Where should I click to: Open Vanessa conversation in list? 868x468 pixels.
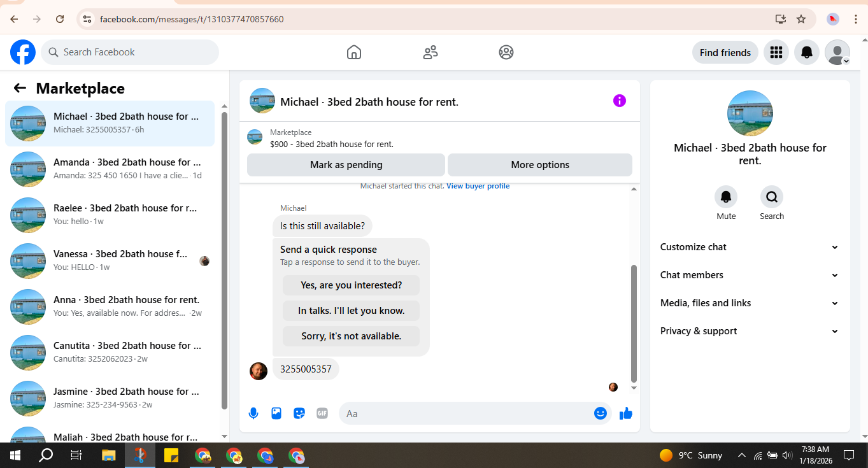(110, 261)
